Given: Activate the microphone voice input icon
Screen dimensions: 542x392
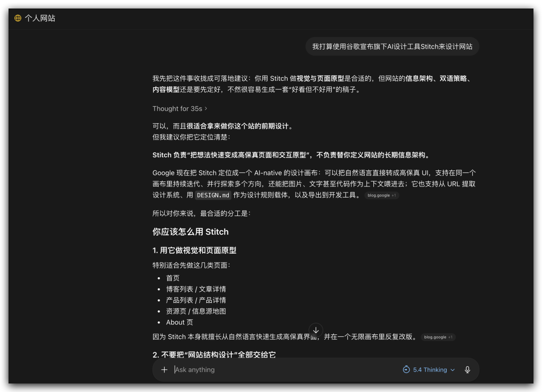Looking at the screenshot, I should 467,369.
